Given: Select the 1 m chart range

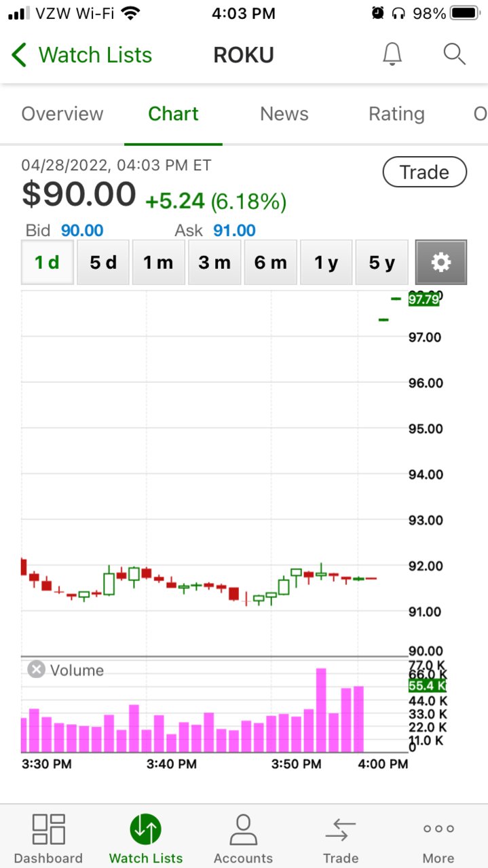Looking at the screenshot, I should click(159, 262).
